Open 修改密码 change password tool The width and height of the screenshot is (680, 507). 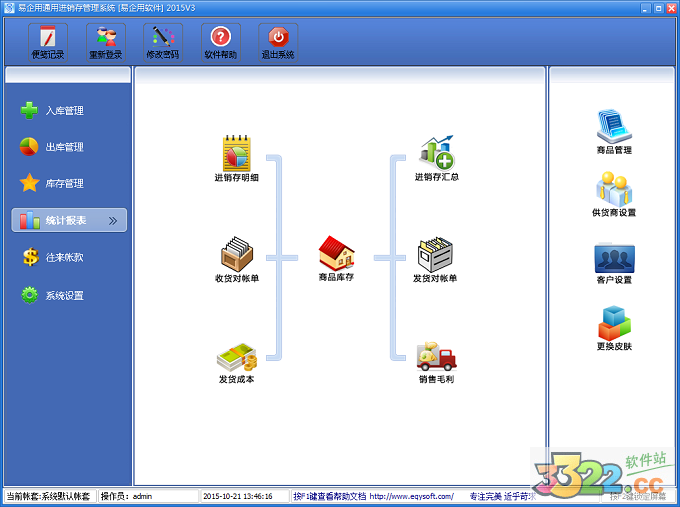pyautogui.click(x=163, y=43)
